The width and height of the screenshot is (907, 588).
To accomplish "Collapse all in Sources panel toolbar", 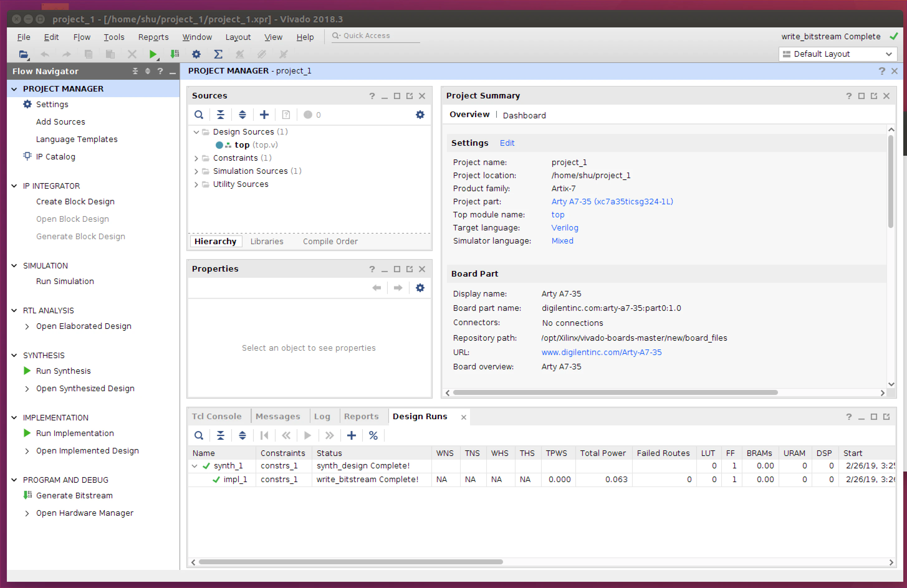I will (x=220, y=115).
